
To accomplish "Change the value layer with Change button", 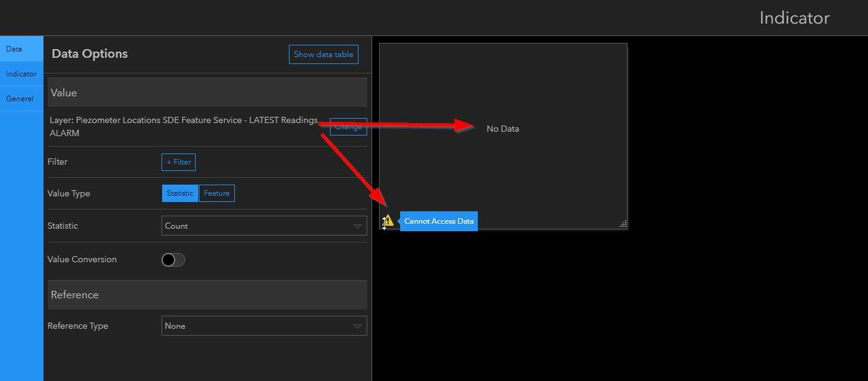I will pyautogui.click(x=348, y=126).
